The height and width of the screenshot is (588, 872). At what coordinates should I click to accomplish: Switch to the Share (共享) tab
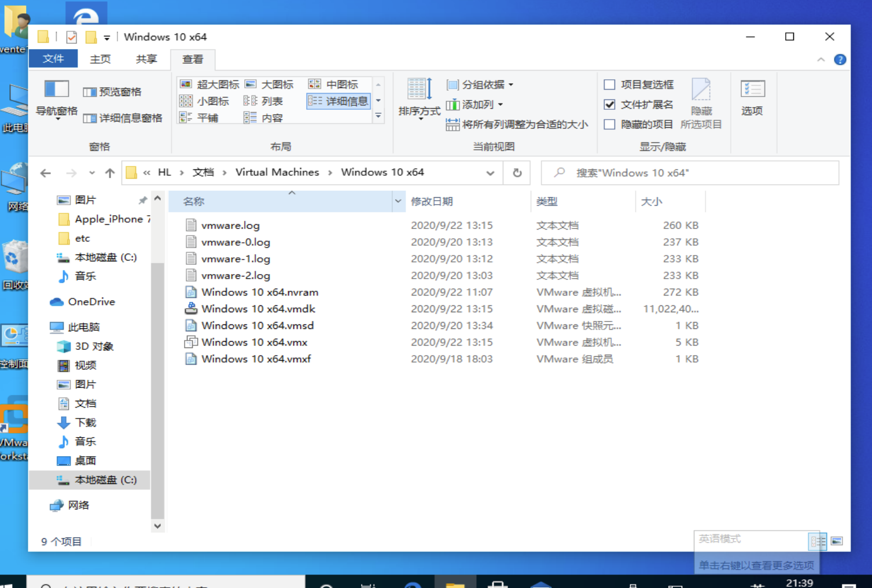point(146,59)
